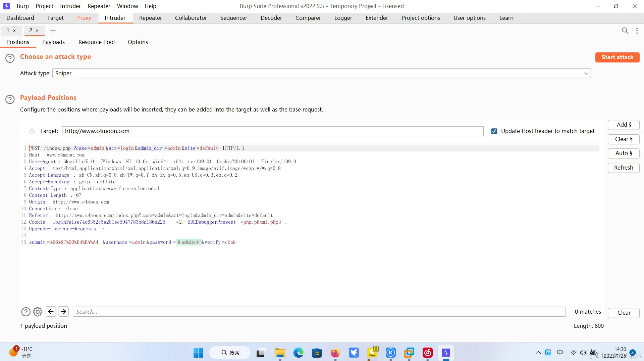This screenshot has height=361, width=644.
Task: Open the search icon in Intruder tab bar
Action: 625,31
